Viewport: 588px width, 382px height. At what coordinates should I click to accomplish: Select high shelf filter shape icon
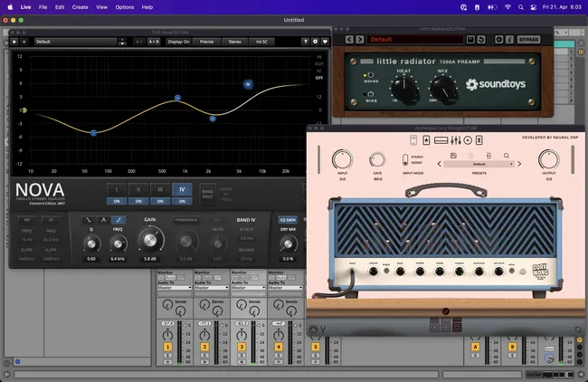coord(119,220)
